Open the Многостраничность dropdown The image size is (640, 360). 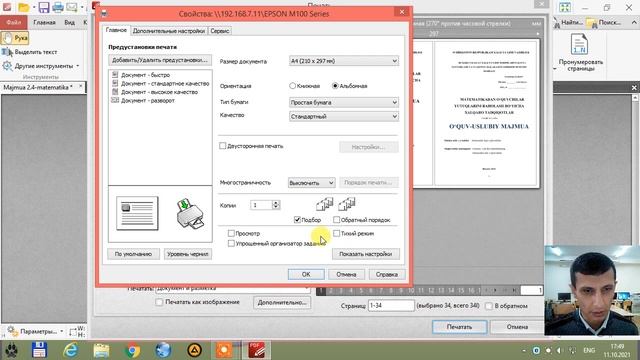tap(312, 182)
